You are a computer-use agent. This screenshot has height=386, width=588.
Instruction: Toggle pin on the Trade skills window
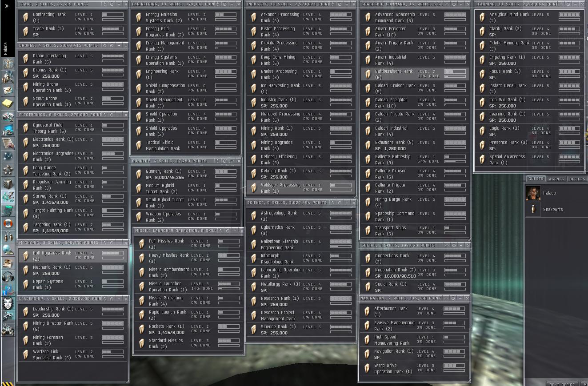(105, 4)
